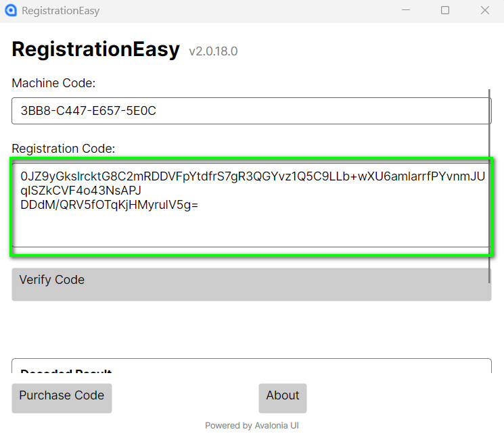Click the Decoded Result panel
Screen dimensions: 504x442
coord(251,367)
